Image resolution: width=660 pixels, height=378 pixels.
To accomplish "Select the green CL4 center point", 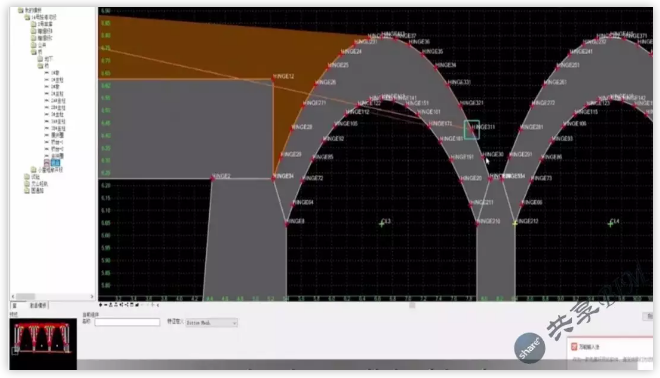I will 610,224.
